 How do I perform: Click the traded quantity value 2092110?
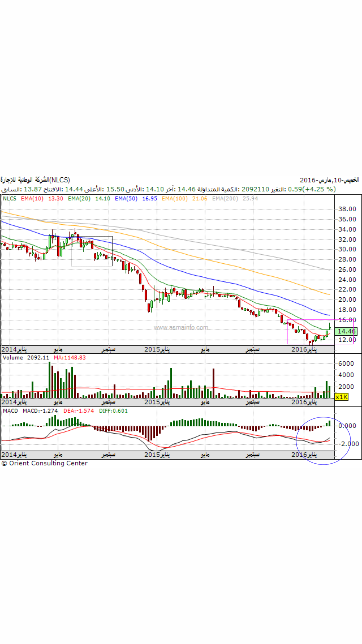pyautogui.click(x=255, y=189)
